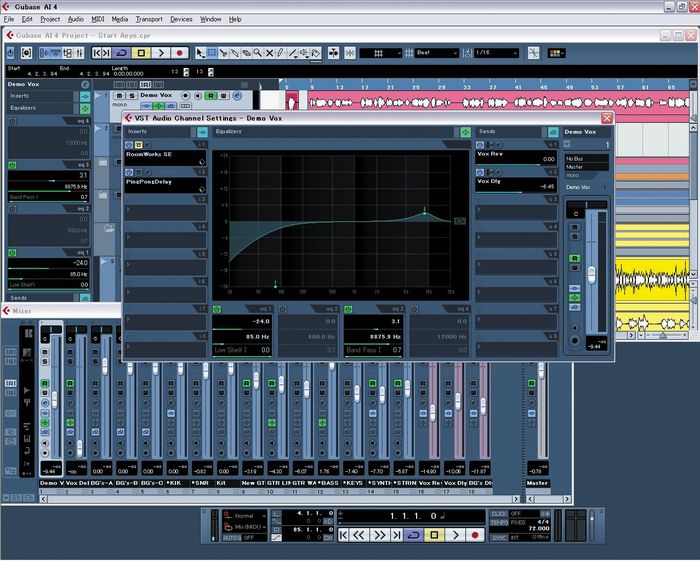
Task: Solo Demo Vox track in track list
Action: point(131,96)
